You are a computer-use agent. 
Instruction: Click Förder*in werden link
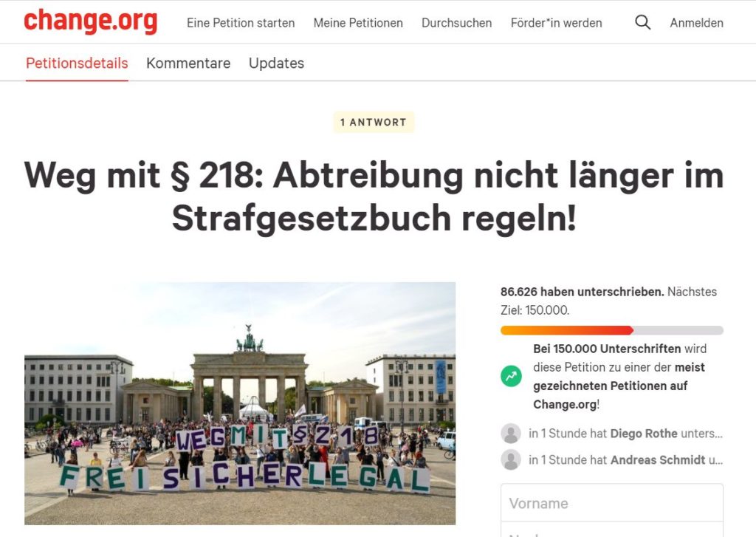tap(557, 23)
